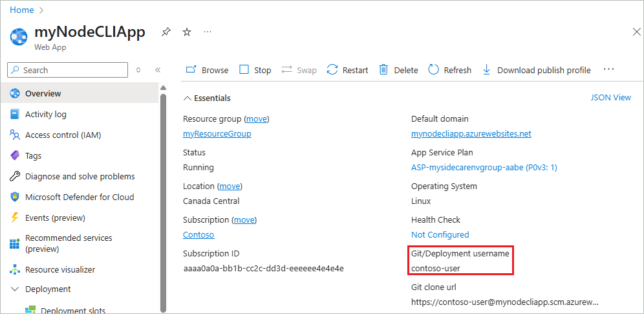
Task: Open ASP-mysidecarenvgroup-aabe App Service Plan link
Action: (x=484, y=168)
